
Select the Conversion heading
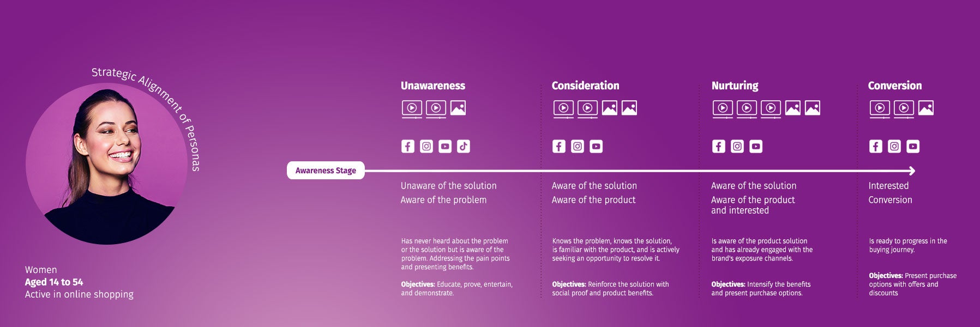click(x=895, y=86)
